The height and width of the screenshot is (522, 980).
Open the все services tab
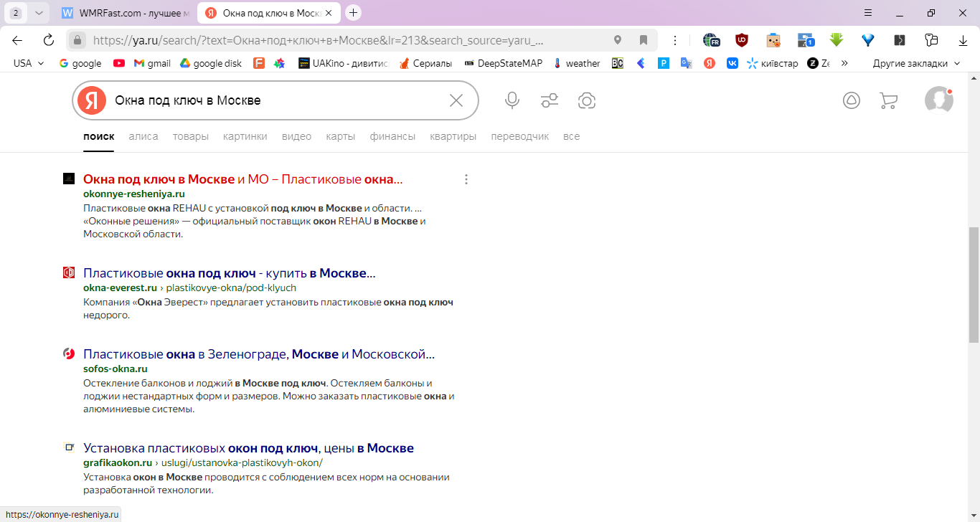(572, 136)
